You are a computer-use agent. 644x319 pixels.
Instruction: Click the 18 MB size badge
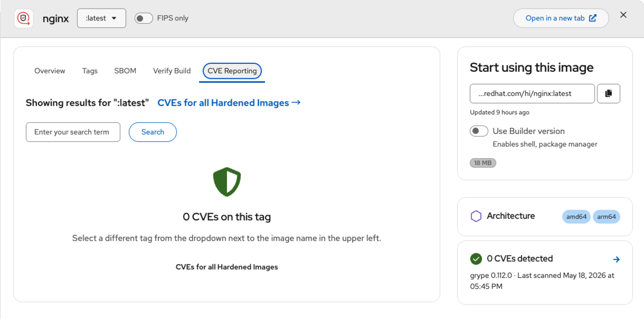(483, 163)
